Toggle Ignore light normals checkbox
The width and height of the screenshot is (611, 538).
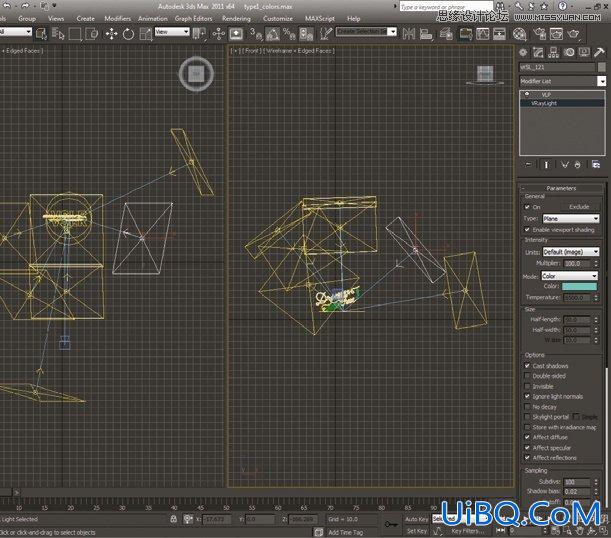click(527, 397)
